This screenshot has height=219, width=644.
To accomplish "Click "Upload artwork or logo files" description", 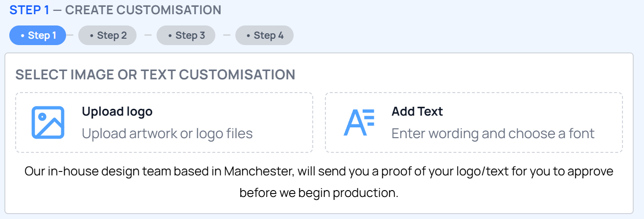I will click(167, 133).
